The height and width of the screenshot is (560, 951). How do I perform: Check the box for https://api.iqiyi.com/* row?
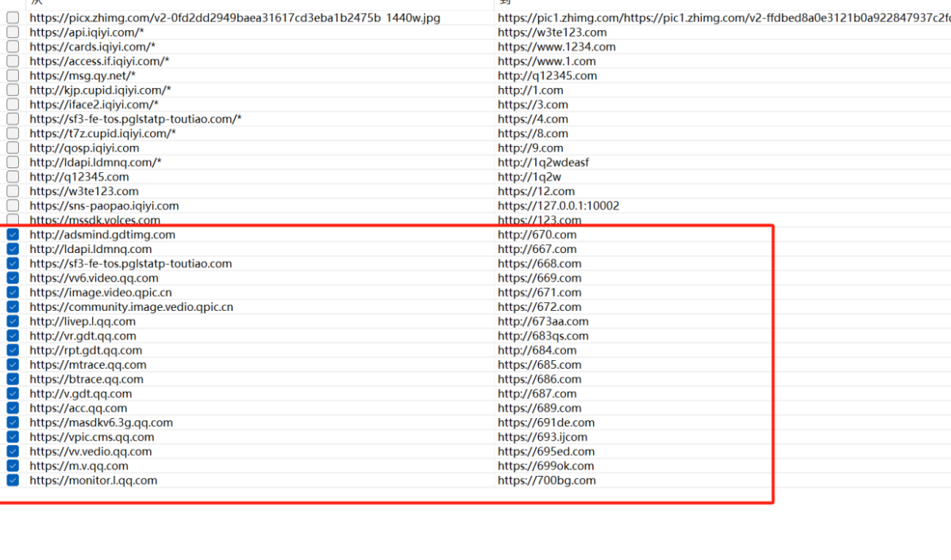point(13,32)
